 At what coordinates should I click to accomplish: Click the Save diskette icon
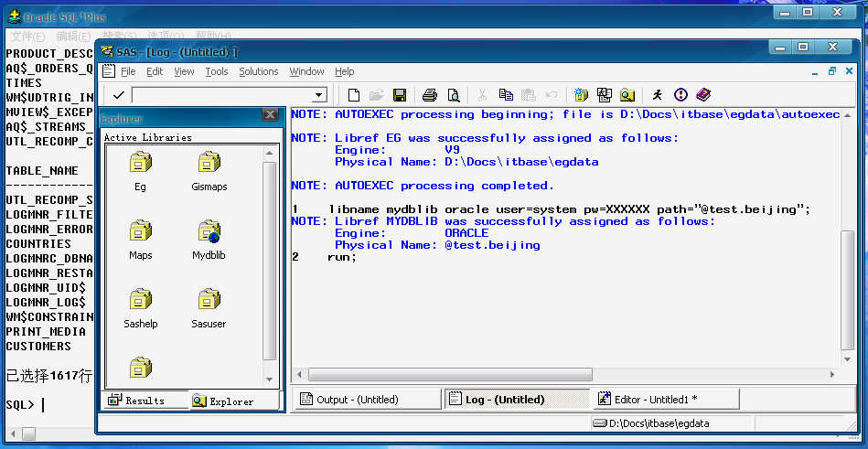(400, 95)
